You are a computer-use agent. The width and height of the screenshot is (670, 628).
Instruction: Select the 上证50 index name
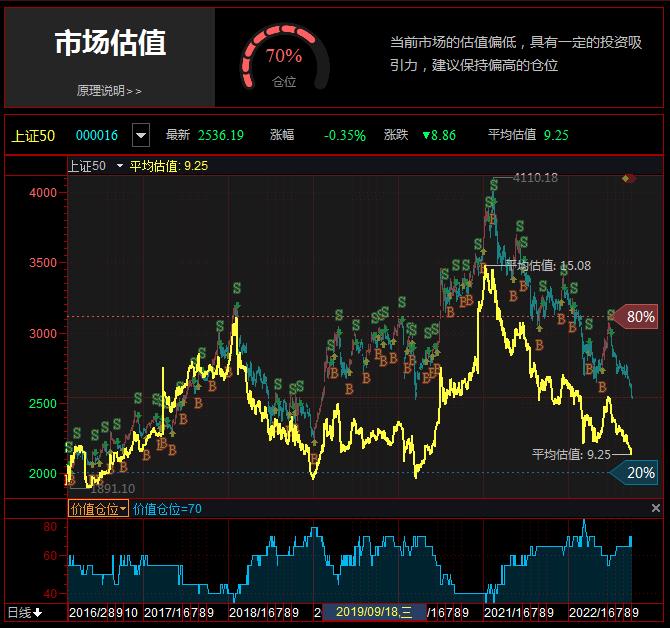pos(33,135)
